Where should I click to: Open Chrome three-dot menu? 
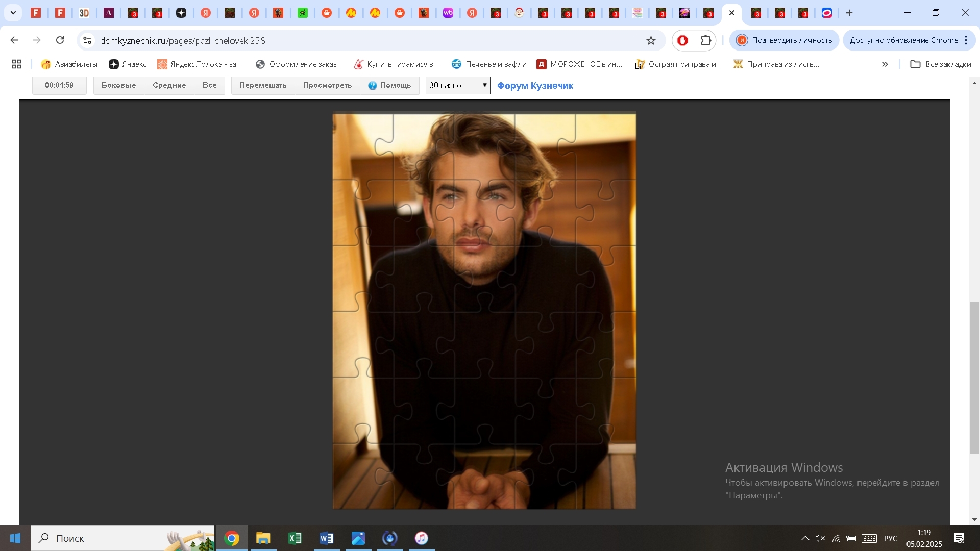[x=966, y=40]
